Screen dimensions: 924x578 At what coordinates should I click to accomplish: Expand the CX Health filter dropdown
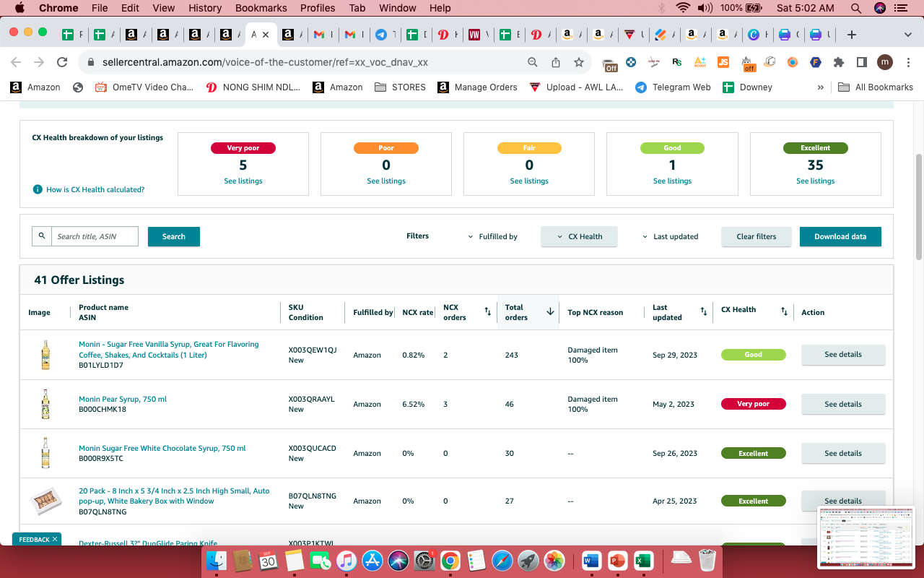579,236
